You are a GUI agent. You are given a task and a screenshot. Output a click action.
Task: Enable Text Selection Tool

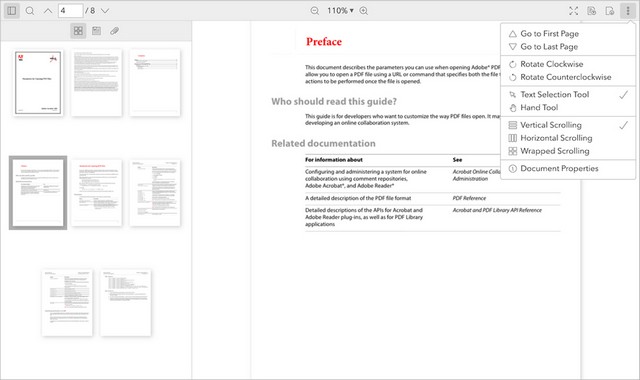(x=568, y=94)
